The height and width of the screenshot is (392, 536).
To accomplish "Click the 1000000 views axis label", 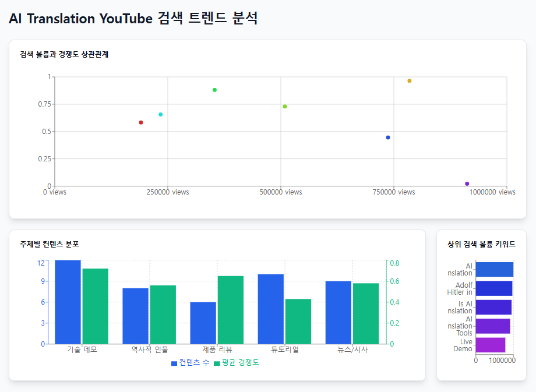I will (x=492, y=192).
